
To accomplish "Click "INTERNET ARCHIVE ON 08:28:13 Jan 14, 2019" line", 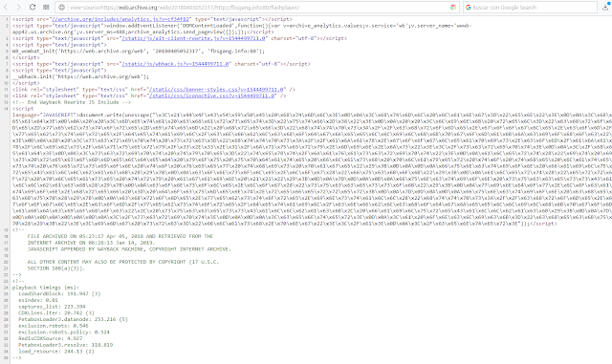I will click(x=92, y=243).
